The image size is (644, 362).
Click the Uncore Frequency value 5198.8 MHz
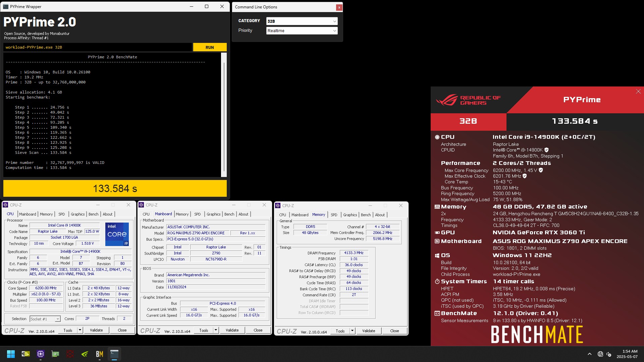click(x=382, y=239)
